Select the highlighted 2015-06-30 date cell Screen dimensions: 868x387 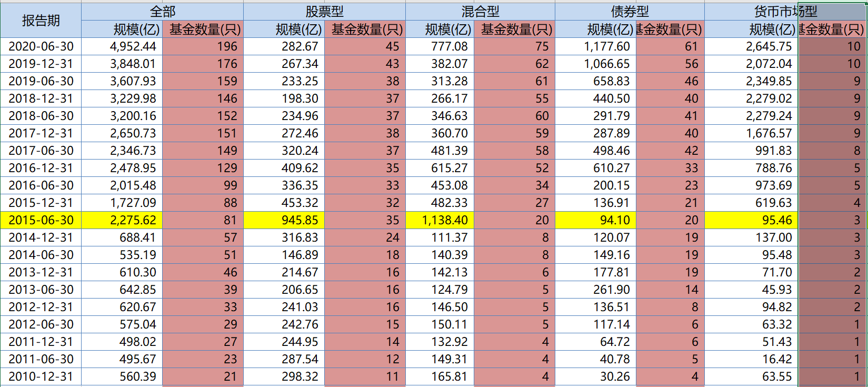[41, 220]
